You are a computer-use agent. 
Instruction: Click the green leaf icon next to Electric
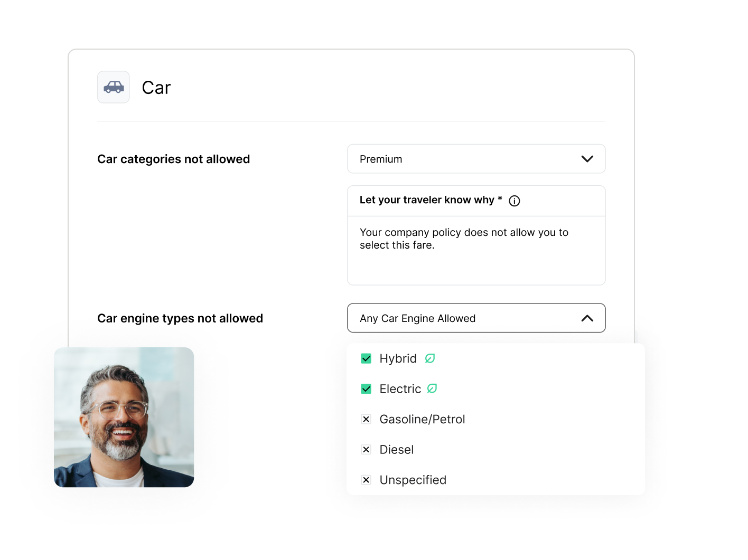click(432, 388)
